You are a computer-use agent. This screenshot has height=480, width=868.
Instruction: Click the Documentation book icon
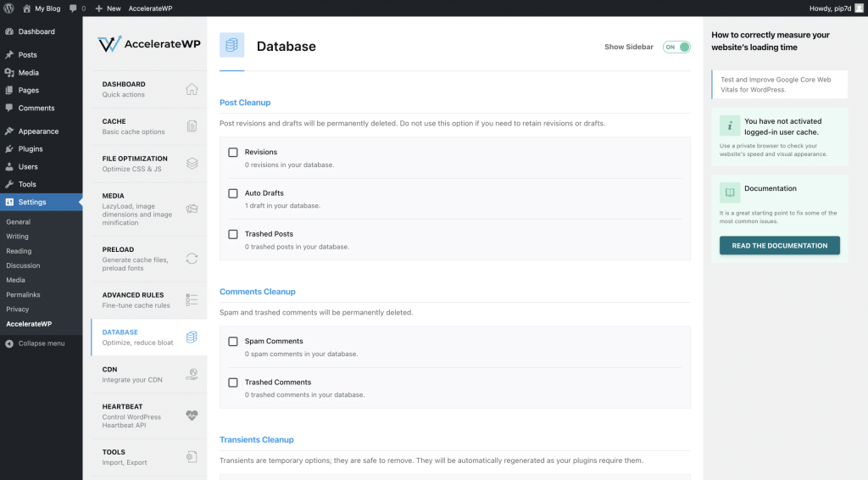pyautogui.click(x=730, y=193)
